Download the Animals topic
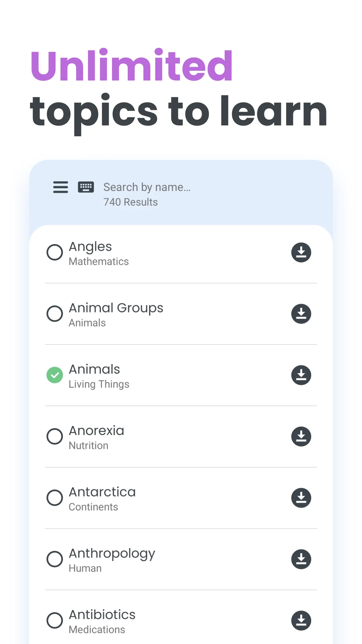Screen dimensions: 362x644 301,375
